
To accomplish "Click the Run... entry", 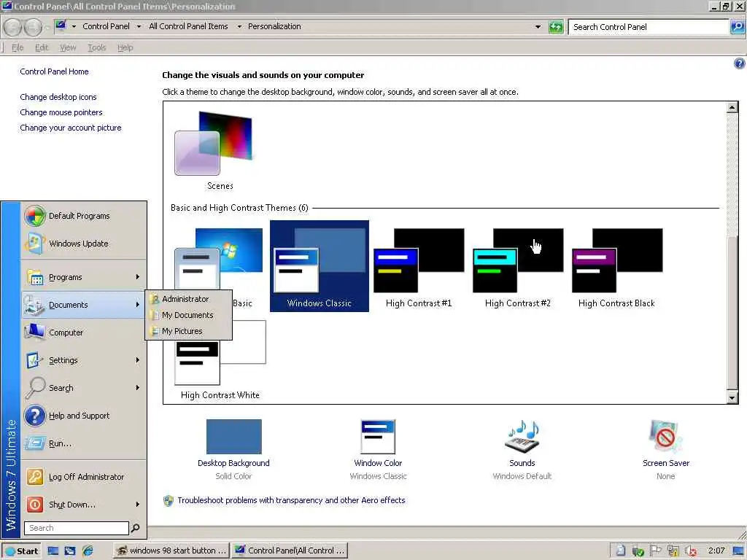I will coord(83,443).
